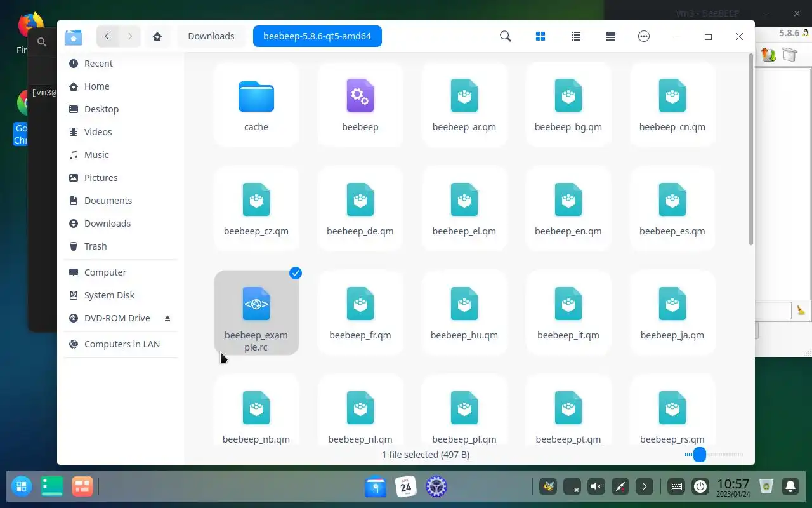Select the beebeep_pl.qm file
This screenshot has height=508, width=812.
click(464, 410)
